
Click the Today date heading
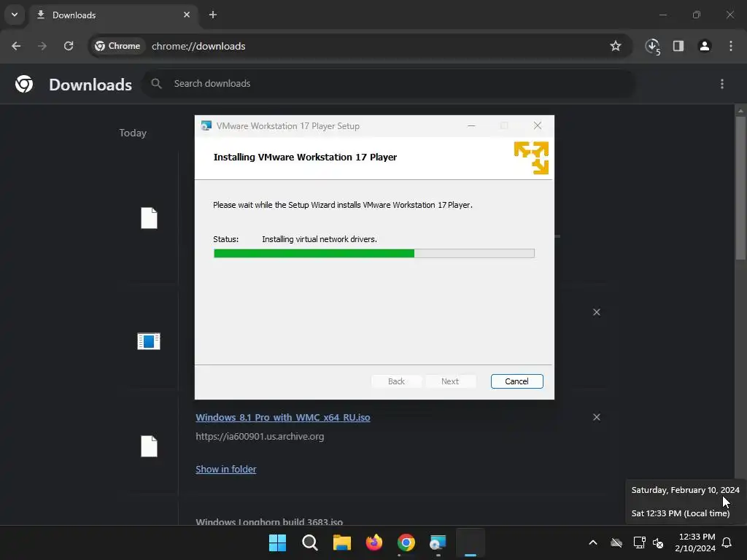click(133, 133)
